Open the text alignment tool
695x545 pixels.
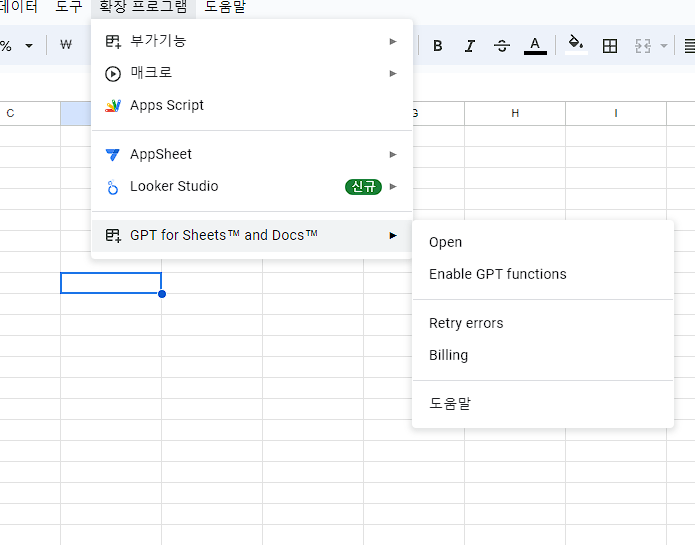[x=690, y=46]
